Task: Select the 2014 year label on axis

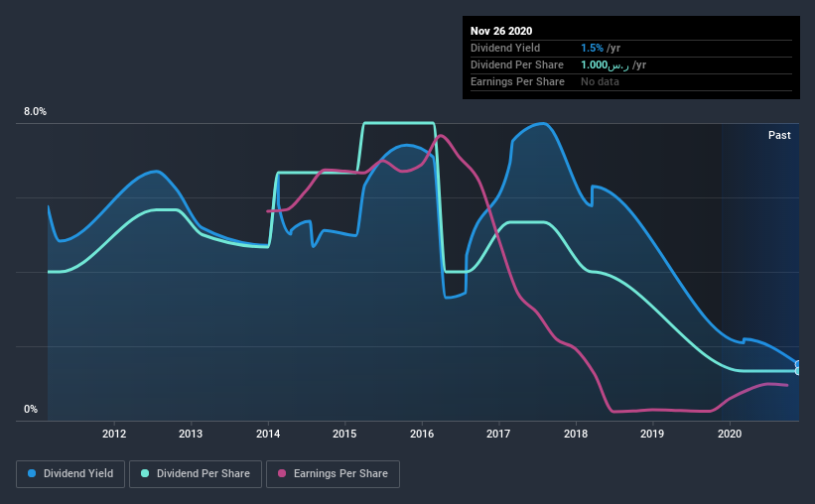Action: point(268,434)
